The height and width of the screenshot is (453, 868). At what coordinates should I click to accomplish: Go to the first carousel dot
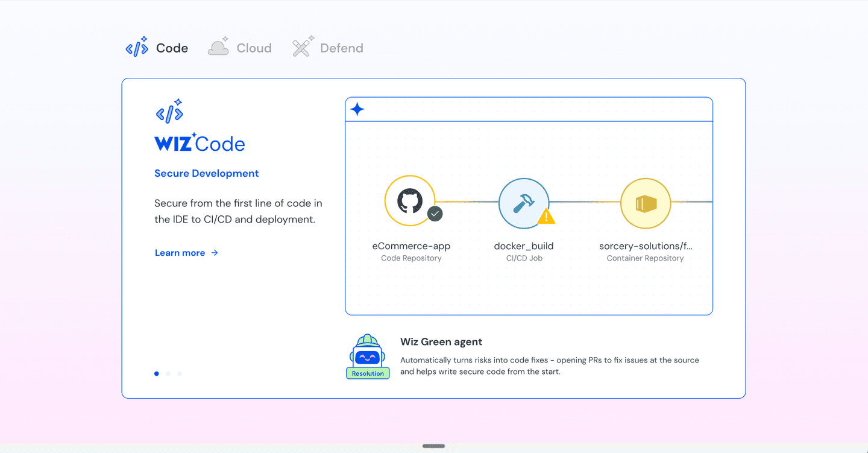coord(157,373)
